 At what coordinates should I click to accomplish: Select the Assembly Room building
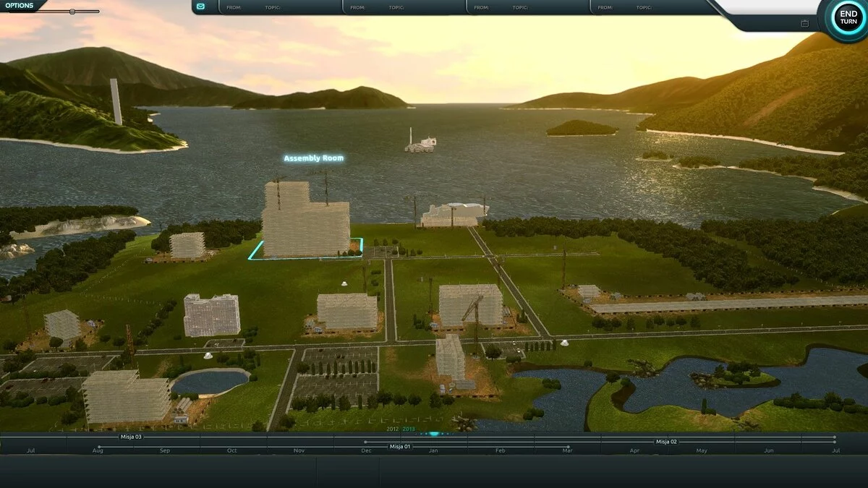pyautogui.click(x=305, y=221)
